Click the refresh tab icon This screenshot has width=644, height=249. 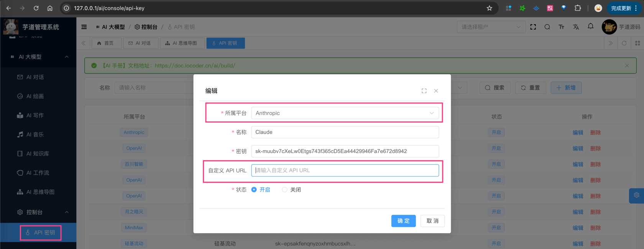(624, 43)
